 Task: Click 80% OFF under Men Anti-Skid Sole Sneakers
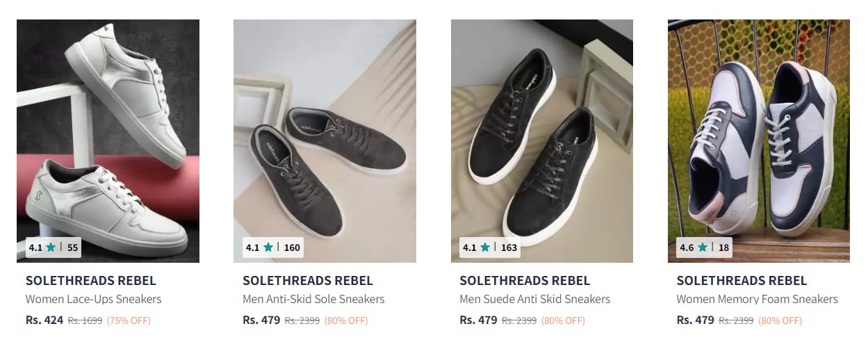point(346,321)
